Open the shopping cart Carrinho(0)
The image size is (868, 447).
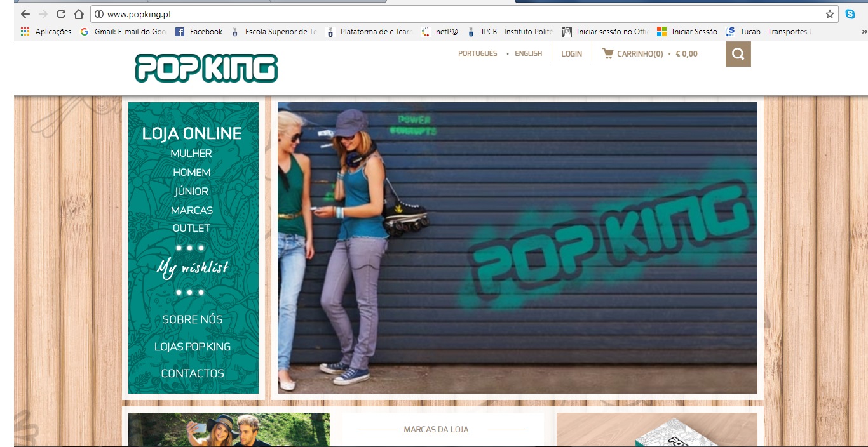tap(633, 54)
